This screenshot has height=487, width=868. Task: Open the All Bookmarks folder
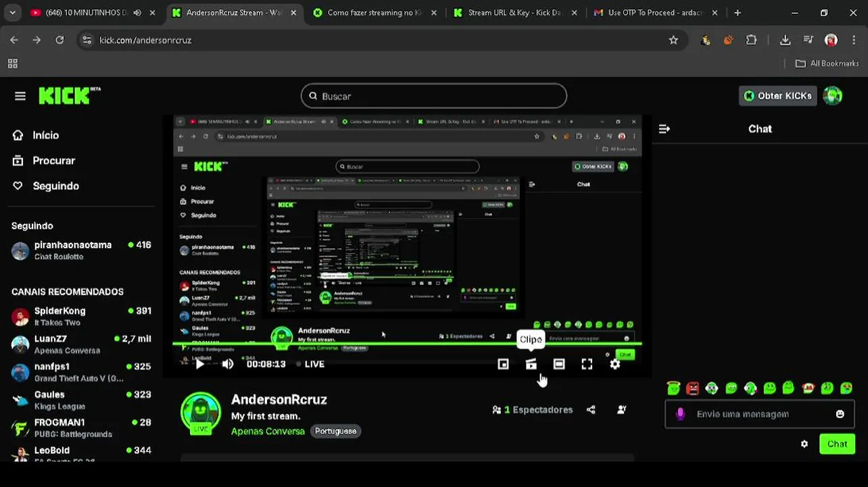point(827,64)
